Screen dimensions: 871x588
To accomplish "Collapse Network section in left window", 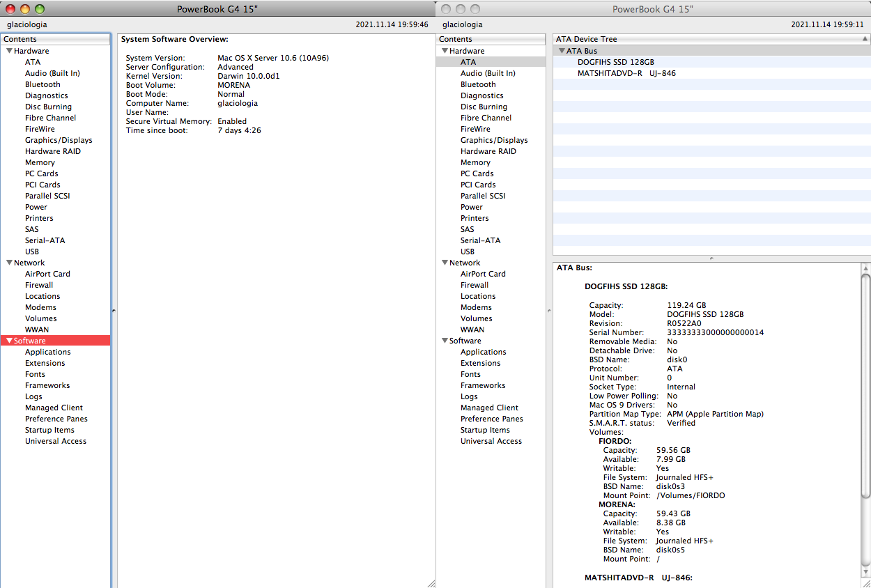I will click(9, 263).
